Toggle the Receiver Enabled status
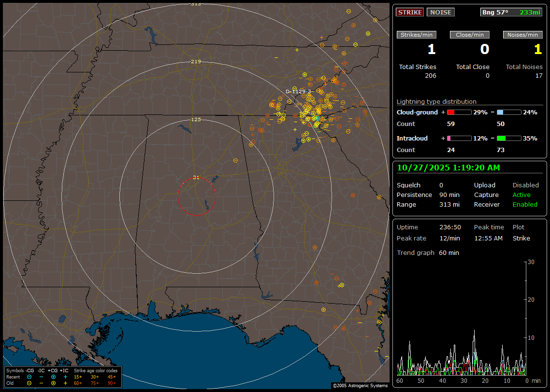550x392 pixels. click(x=525, y=204)
